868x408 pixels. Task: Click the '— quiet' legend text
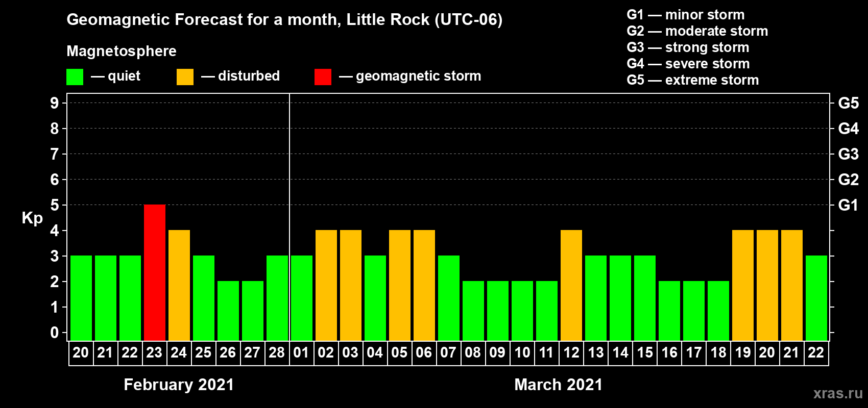pyautogui.click(x=115, y=76)
